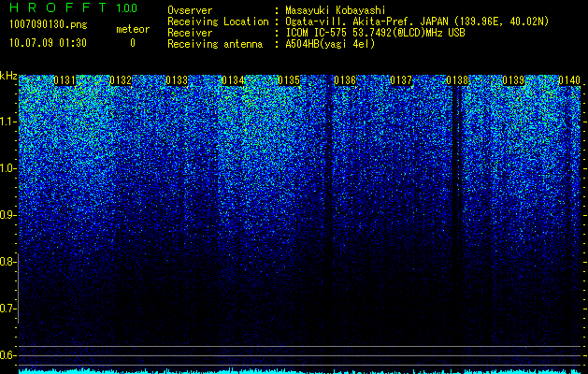The height and width of the screenshot is (374, 588).
Task: Click the date stamp 10.07.09 01:30
Action: pyautogui.click(x=48, y=43)
